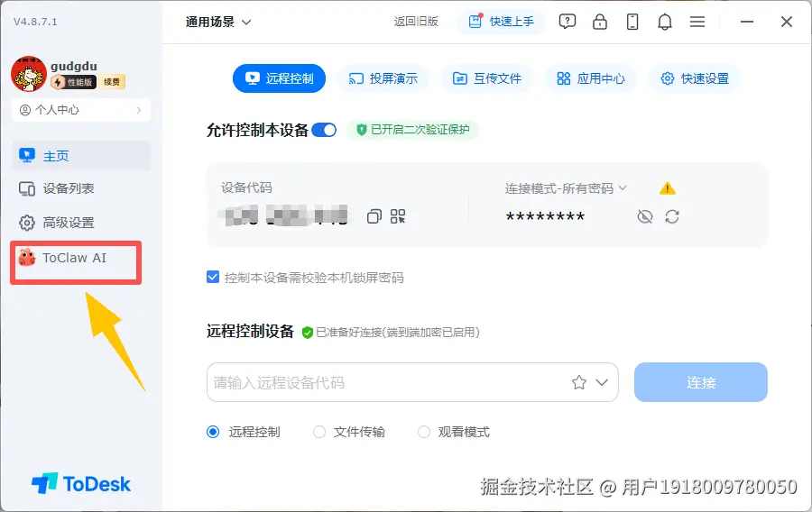Select 远程控制 radio option
812x512 pixels.
[x=213, y=432]
